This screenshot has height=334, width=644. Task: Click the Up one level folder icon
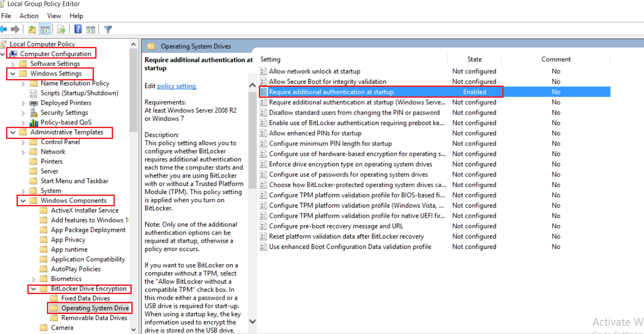click(x=32, y=29)
